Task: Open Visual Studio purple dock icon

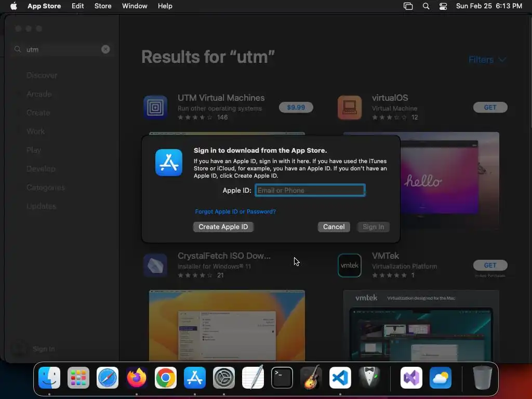Action: coord(411,378)
